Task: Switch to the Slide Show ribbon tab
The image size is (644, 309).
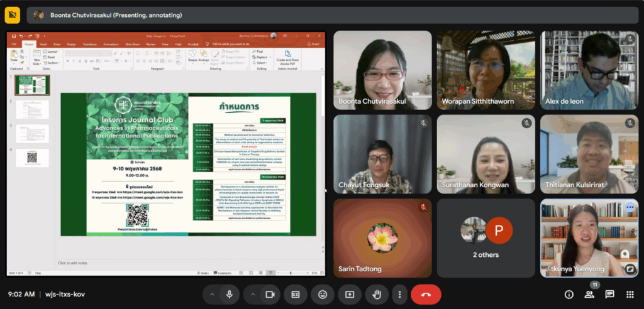Action: [x=132, y=45]
